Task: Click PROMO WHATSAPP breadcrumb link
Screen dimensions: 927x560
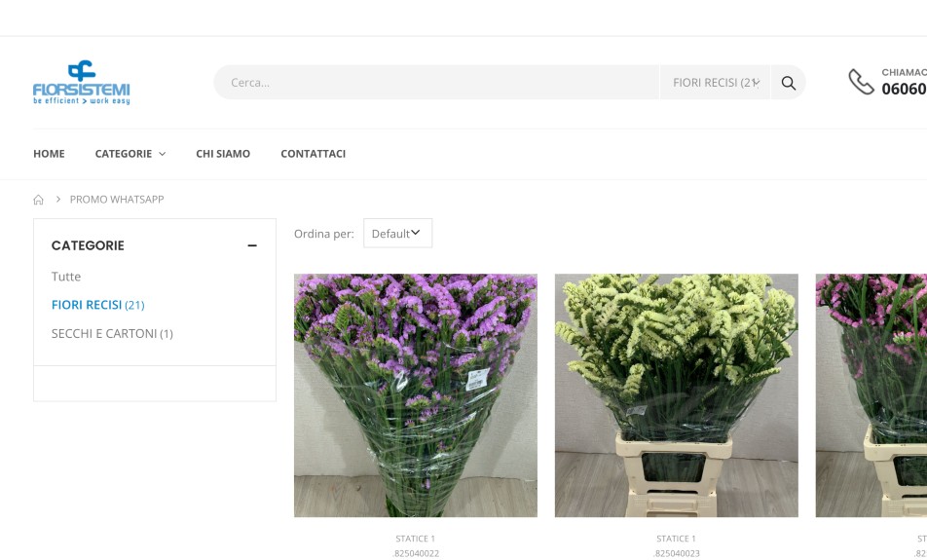Action: pos(117,200)
